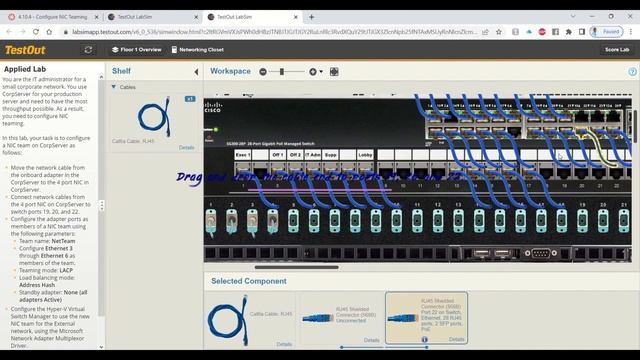Select the Port 22 RJ45 connector card
The image size is (640, 360).
point(427,318)
